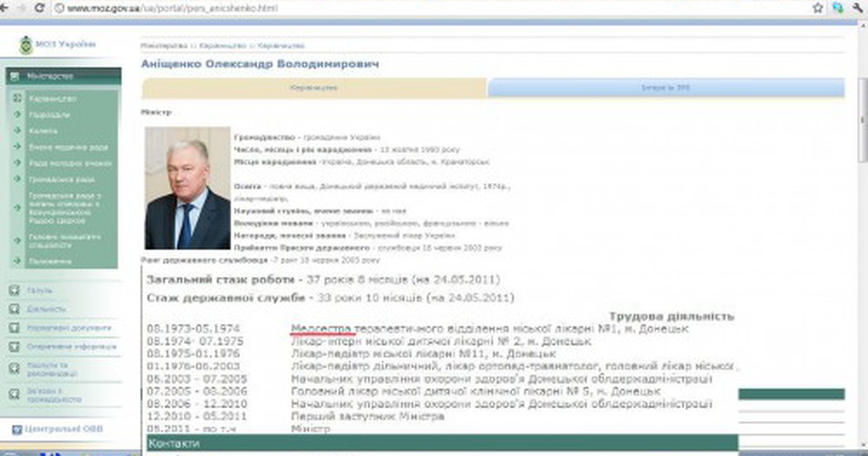Click the icon beside Галузь in sidebar

(x=14, y=290)
